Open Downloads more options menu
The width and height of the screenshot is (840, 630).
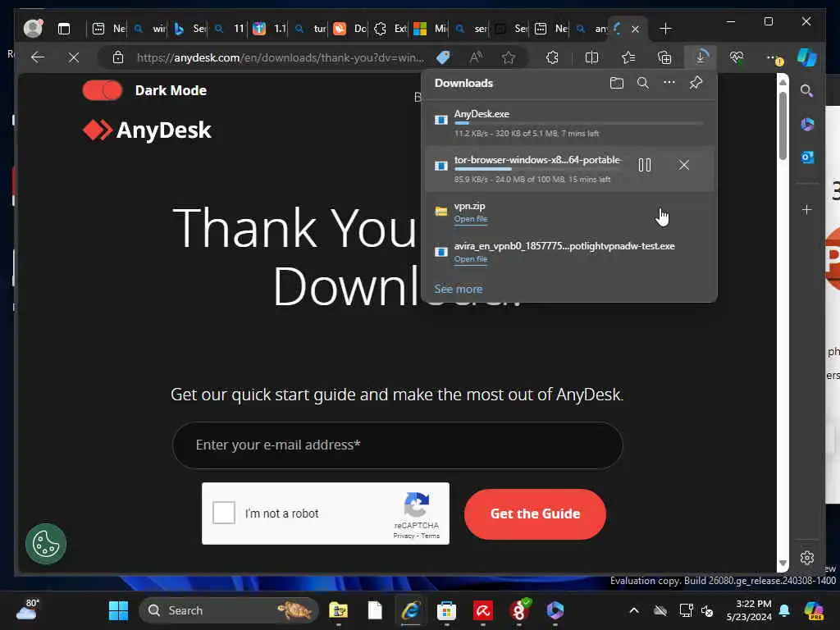point(669,83)
